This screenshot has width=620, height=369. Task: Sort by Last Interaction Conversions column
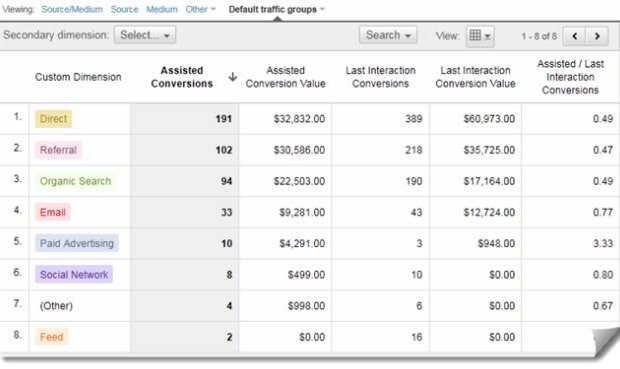click(x=380, y=77)
